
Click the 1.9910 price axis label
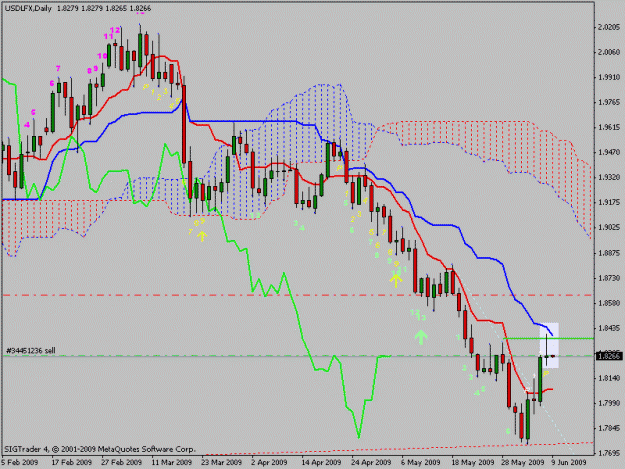pyautogui.click(x=609, y=77)
